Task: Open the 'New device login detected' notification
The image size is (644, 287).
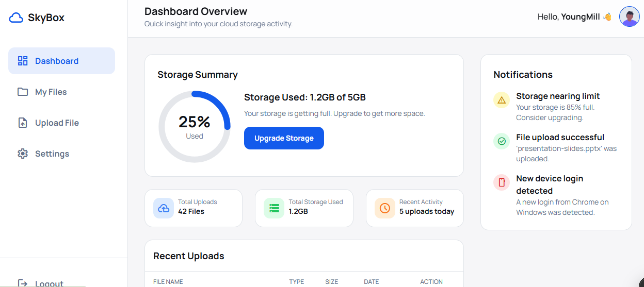Action: 550,184
